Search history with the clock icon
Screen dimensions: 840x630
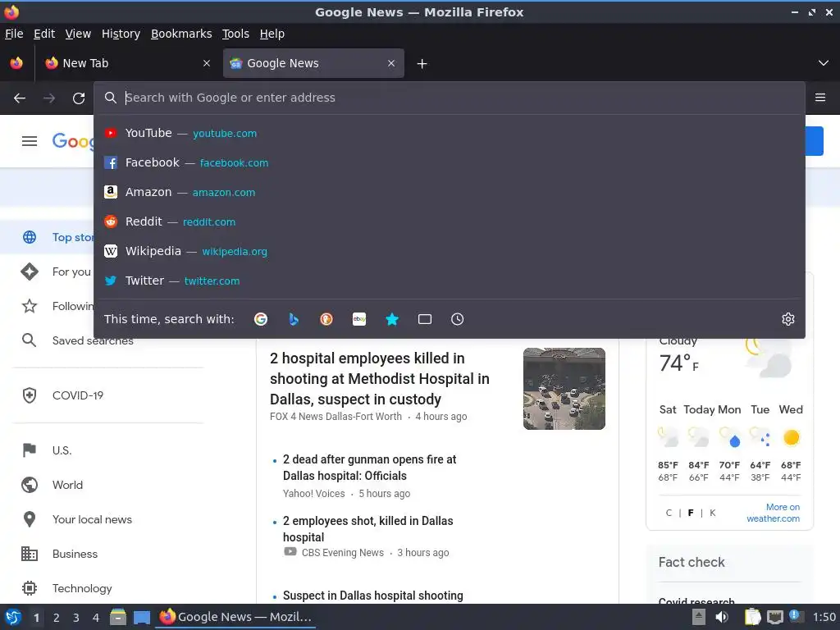click(458, 319)
